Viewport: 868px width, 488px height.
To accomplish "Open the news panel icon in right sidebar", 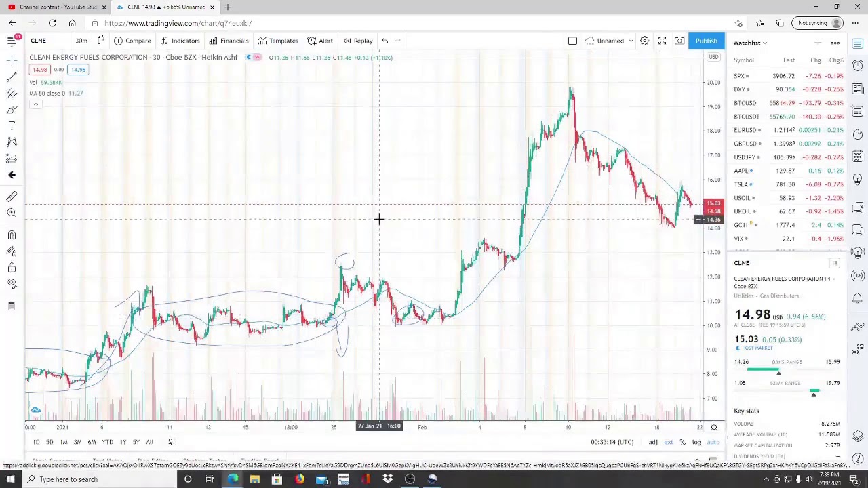I will tap(858, 88).
